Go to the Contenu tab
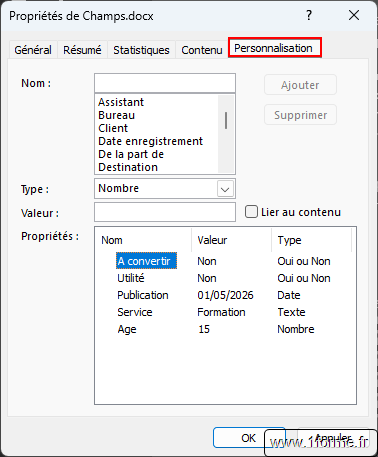The width and height of the screenshot is (378, 457). pyautogui.click(x=202, y=50)
